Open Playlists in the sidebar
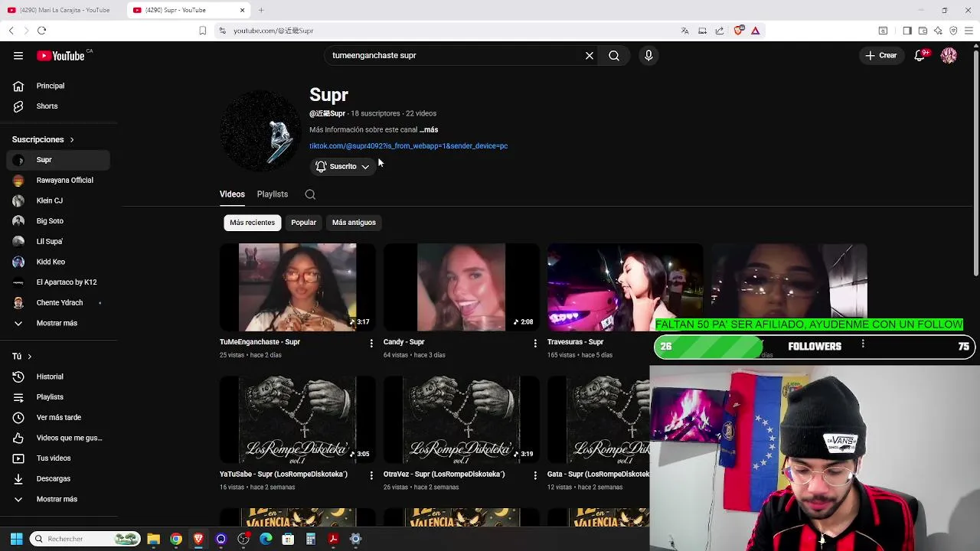980x551 pixels. click(x=58, y=397)
